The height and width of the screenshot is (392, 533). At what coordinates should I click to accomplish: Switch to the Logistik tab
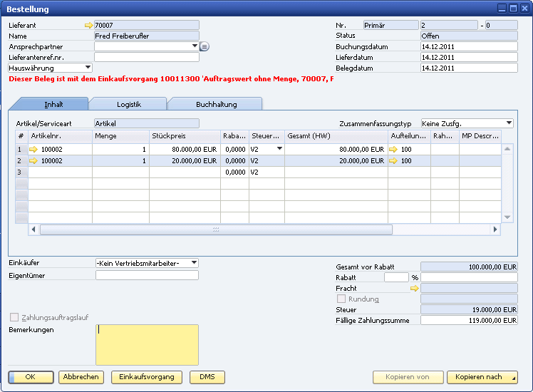[128, 104]
